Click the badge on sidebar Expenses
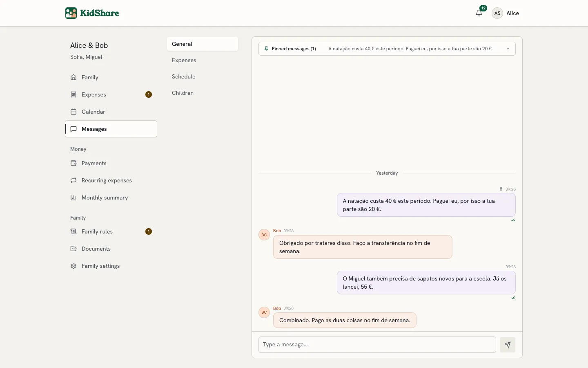 pyautogui.click(x=149, y=94)
